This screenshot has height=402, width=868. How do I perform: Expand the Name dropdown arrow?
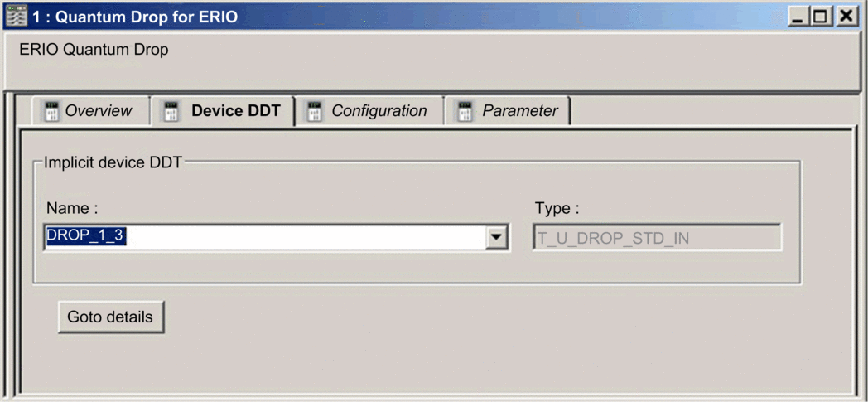coord(497,237)
